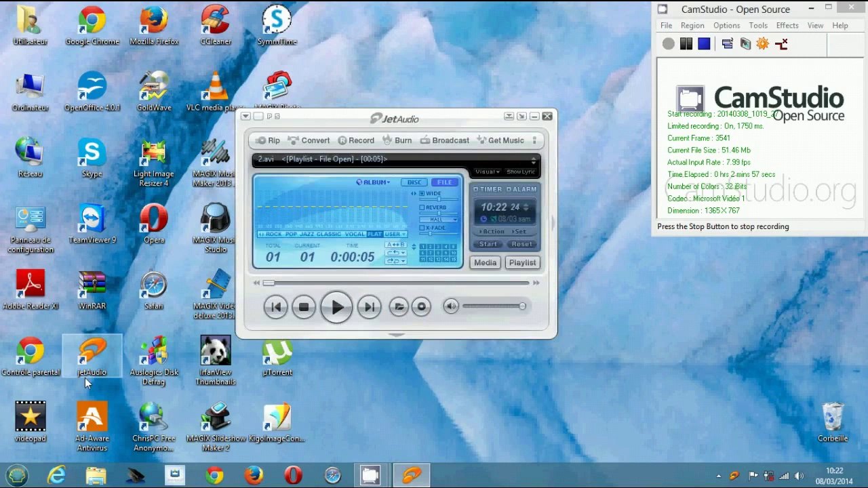Enable the WIDE sound effect checkbox
Viewport: 868px width, 488px height.
pyautogui.click(x=422, y=194)
